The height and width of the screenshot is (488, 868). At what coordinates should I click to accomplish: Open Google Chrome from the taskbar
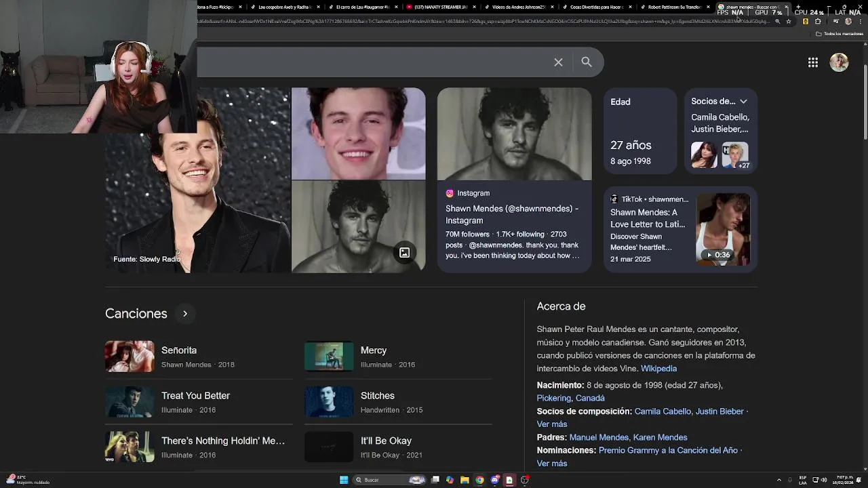(x=479, y=480)
